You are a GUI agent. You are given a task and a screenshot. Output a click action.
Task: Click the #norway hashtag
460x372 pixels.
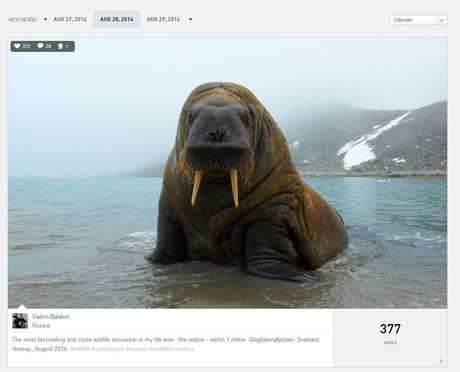coord(136,349)
